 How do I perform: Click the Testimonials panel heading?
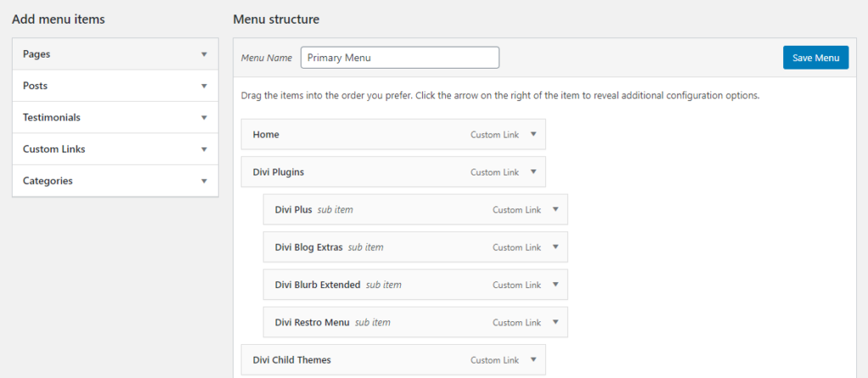pos(52,118)
